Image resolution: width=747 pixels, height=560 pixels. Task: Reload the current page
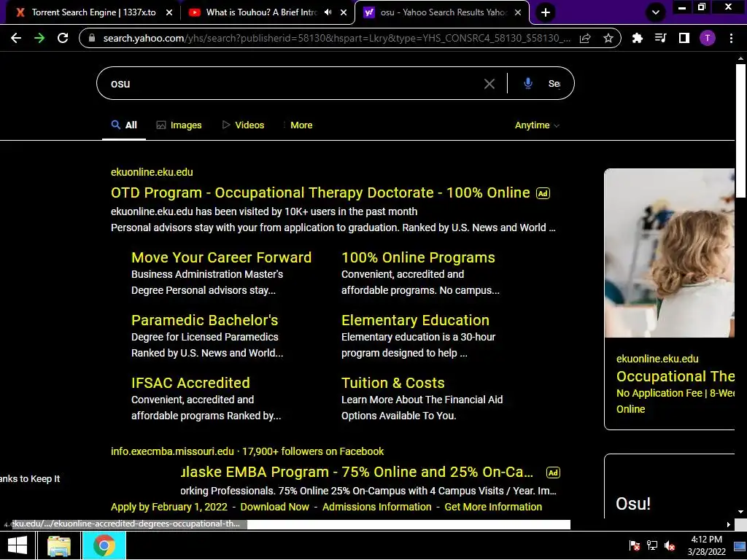click(63, 38)
